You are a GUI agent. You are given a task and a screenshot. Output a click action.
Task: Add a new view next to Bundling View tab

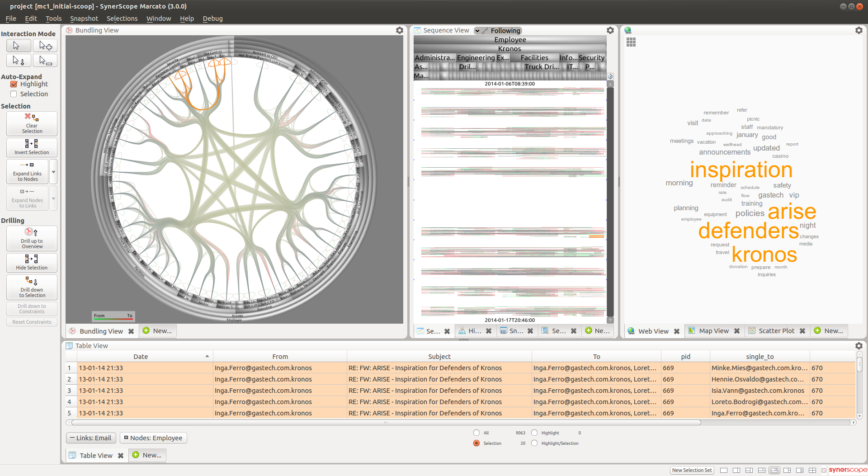click(157, 331)
